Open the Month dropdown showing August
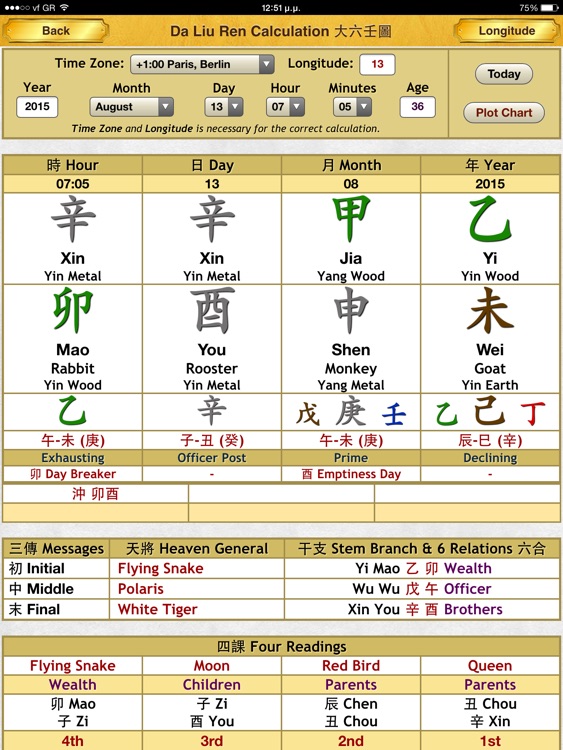563x750 pixels. [132, 107]
